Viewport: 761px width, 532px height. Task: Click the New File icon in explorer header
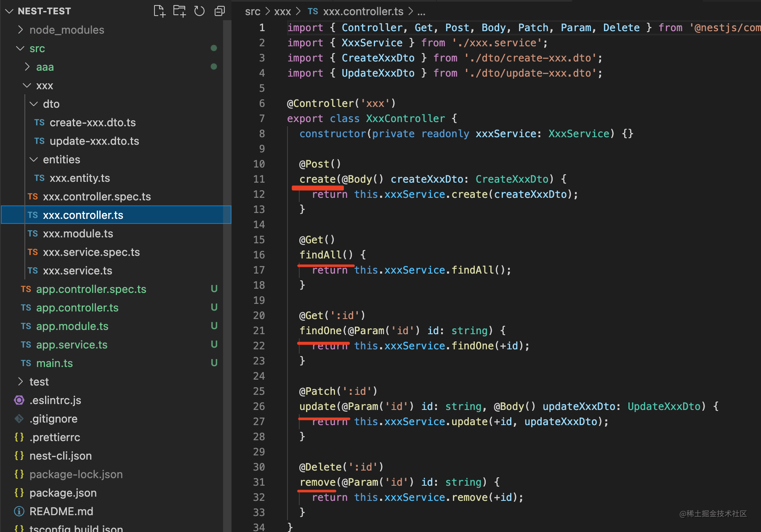159,11
